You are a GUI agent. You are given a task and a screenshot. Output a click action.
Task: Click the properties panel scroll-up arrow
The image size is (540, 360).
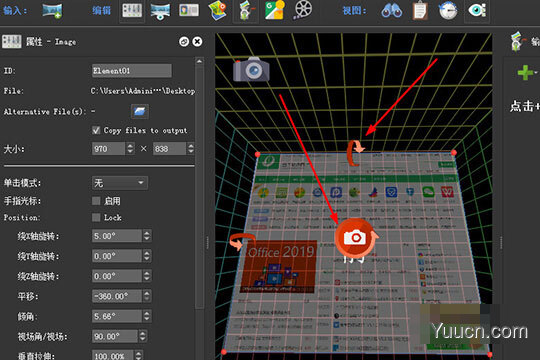click(199, 61)
